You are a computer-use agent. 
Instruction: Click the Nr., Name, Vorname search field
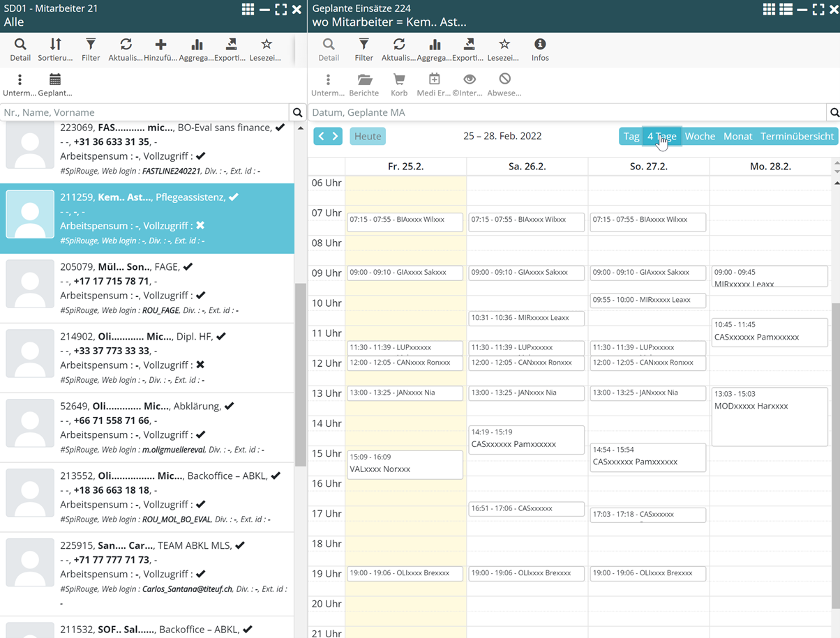(144, 112)
